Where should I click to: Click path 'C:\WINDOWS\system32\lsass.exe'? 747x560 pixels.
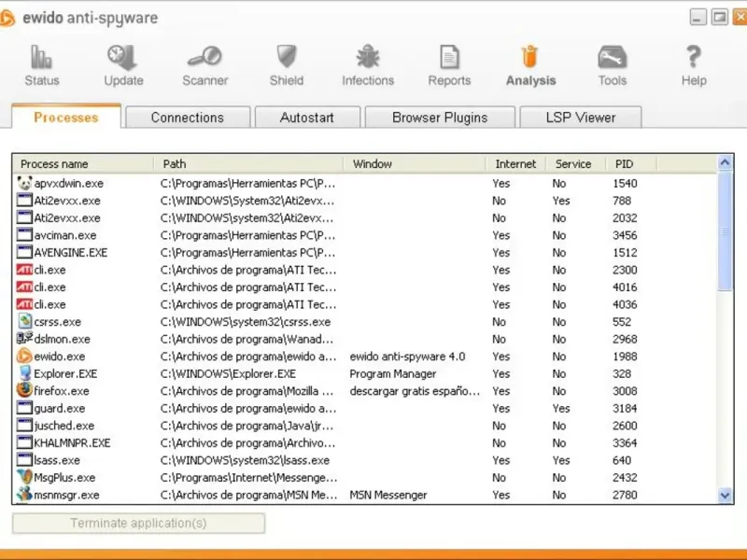(x=245, y=460)
